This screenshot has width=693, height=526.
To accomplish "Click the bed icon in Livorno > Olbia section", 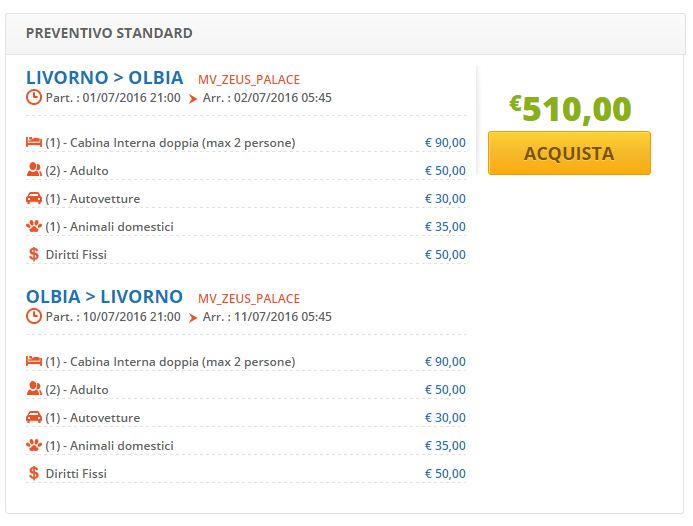I will point(34,142).
